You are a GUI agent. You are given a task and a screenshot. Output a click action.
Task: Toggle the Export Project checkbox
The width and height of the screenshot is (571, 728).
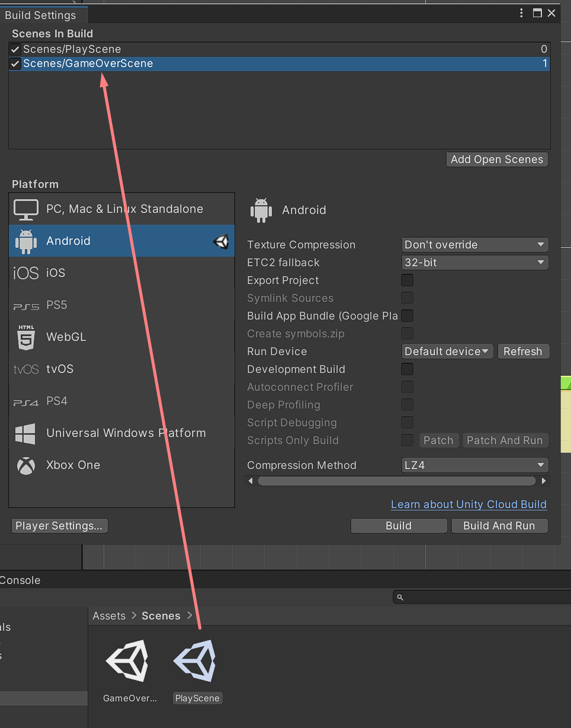(x=407, y=280)
